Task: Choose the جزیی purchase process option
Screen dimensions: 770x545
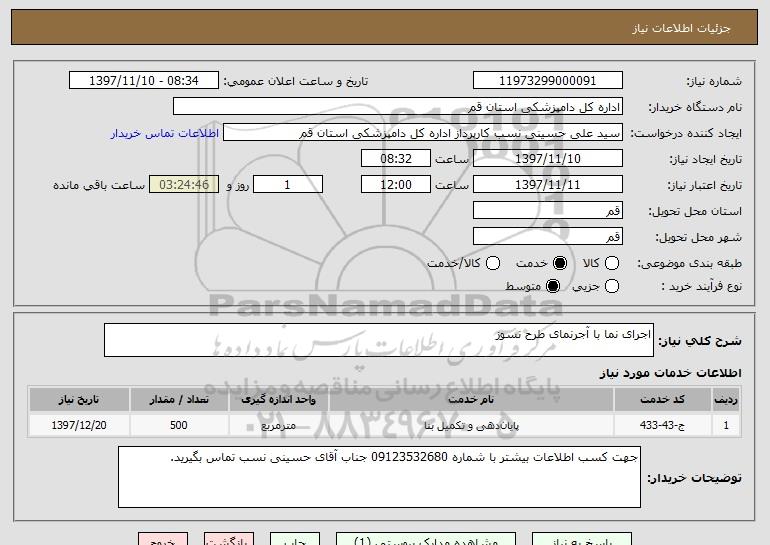Action: 612,286
